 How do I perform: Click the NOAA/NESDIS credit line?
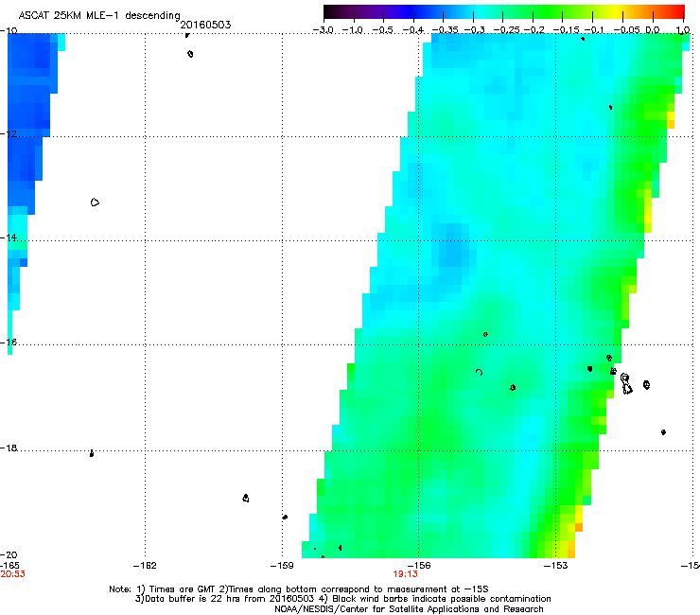[409, 609]
